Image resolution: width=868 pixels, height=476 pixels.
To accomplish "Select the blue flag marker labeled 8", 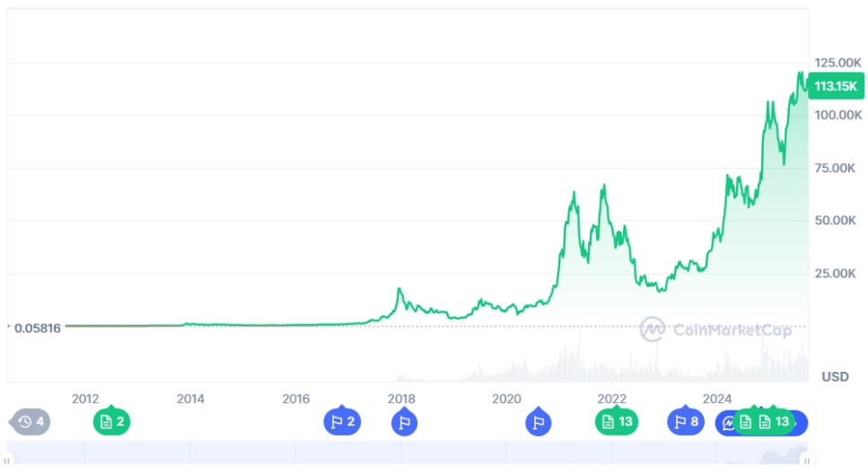I will (686, 421).
